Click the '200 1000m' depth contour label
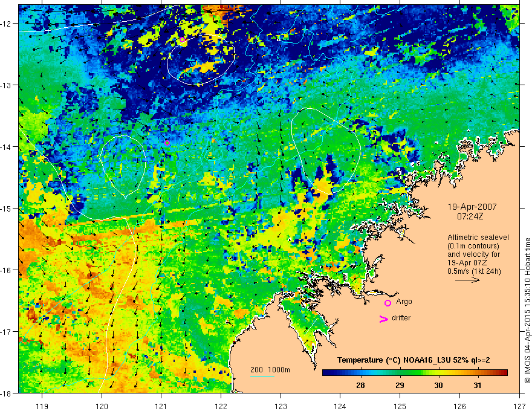 click(270, 370)
